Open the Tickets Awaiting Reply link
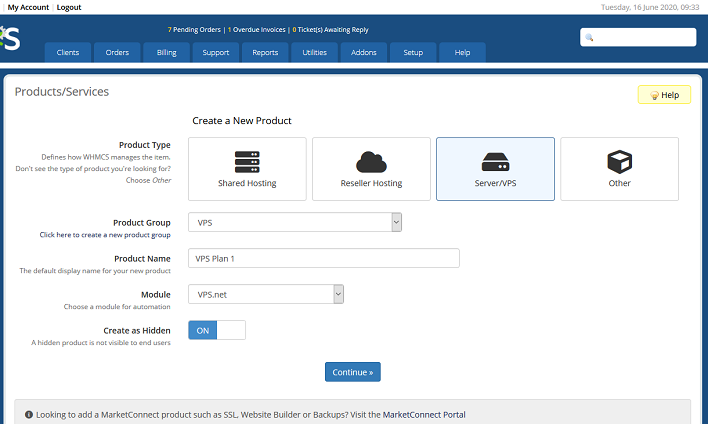 tap(331, 30)
